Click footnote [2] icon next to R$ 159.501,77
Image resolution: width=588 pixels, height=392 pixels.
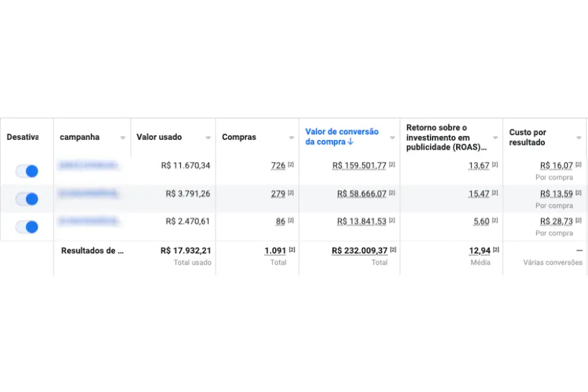click(x=392, y=165)
